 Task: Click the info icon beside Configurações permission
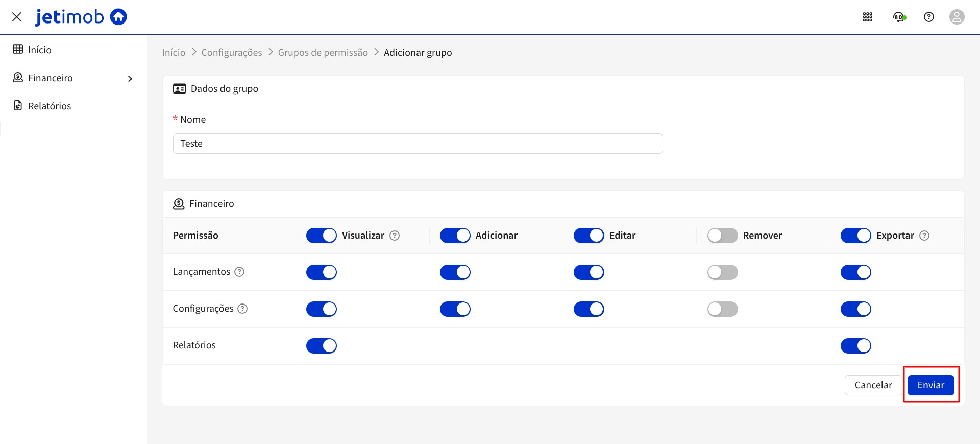click(243, 309)
